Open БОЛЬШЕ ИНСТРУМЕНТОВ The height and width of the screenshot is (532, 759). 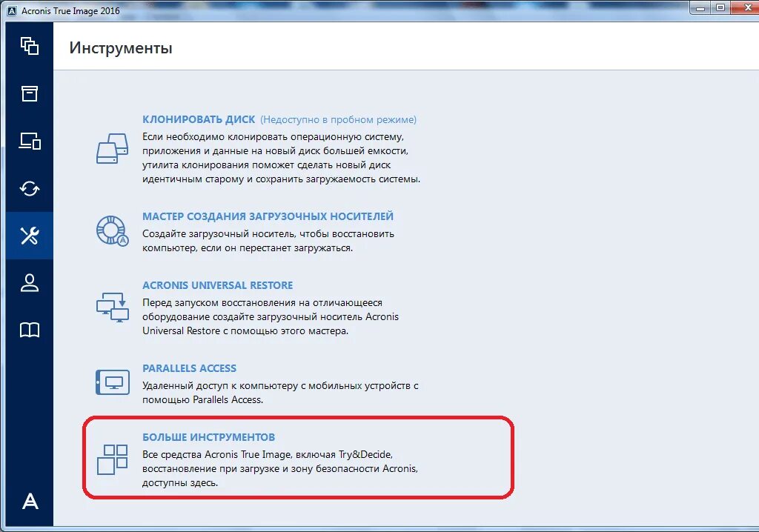coord(208,436)
